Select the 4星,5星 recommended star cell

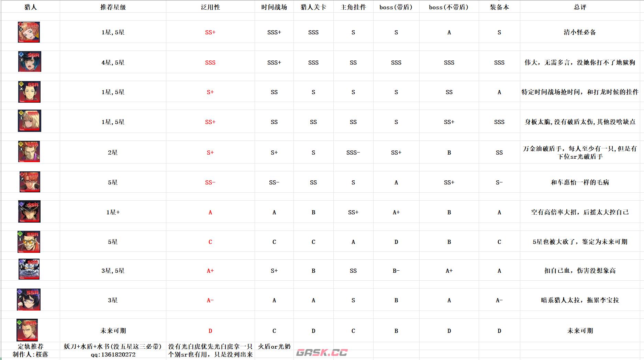(x=113, y=63)
